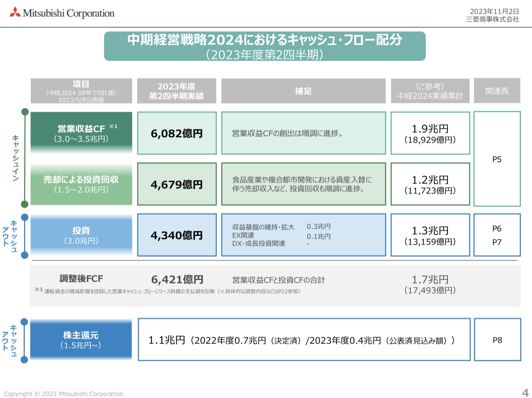Click the キャッシュアウト label beside 投資
This screenshot has height=398, width=532.
[10, 236]
